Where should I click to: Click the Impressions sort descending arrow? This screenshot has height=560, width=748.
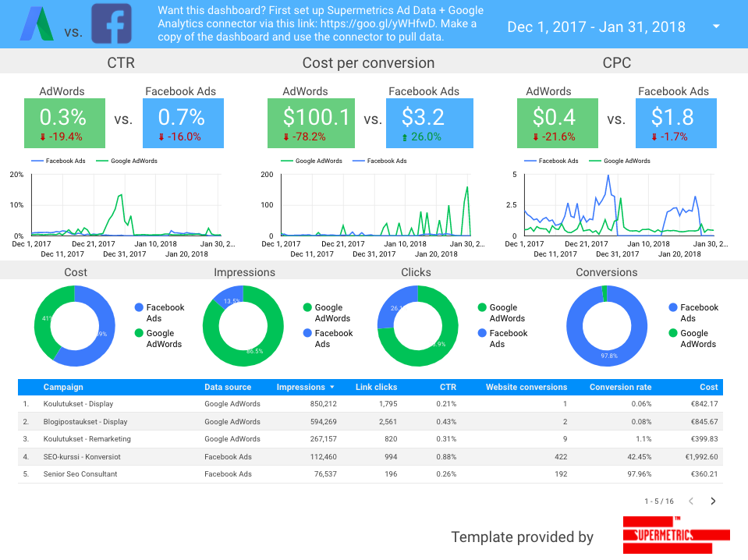tap(332, 387)
